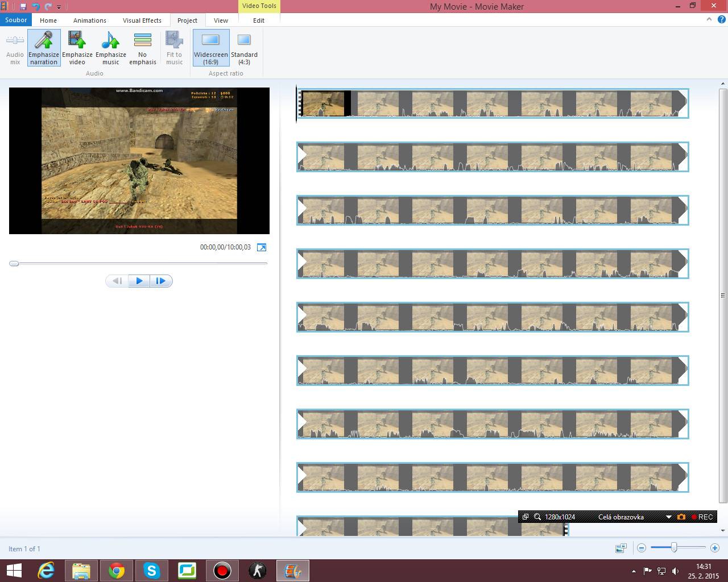Click Bandicam 1280x1024 resolution text
Image resolution: width=728 pixels, height=582 pixels.
pyautogui.click(x=560, y=517)
